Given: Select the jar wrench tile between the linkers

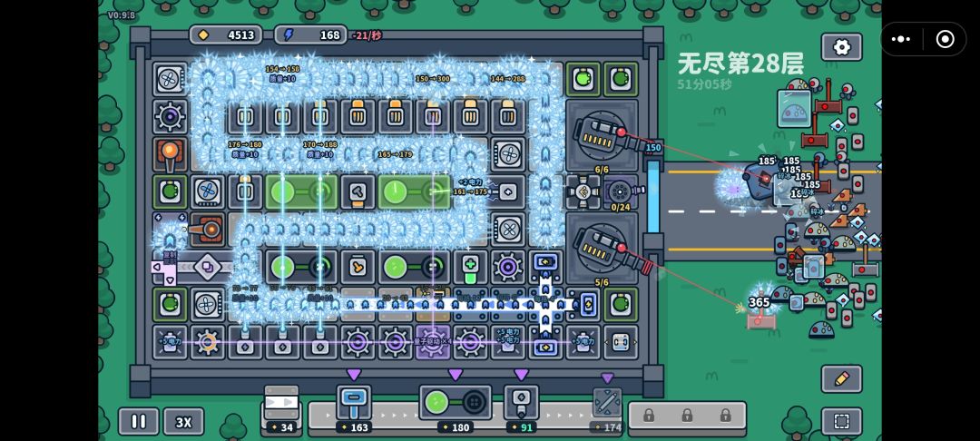Looking at the screenshot, I should point(358,267).
